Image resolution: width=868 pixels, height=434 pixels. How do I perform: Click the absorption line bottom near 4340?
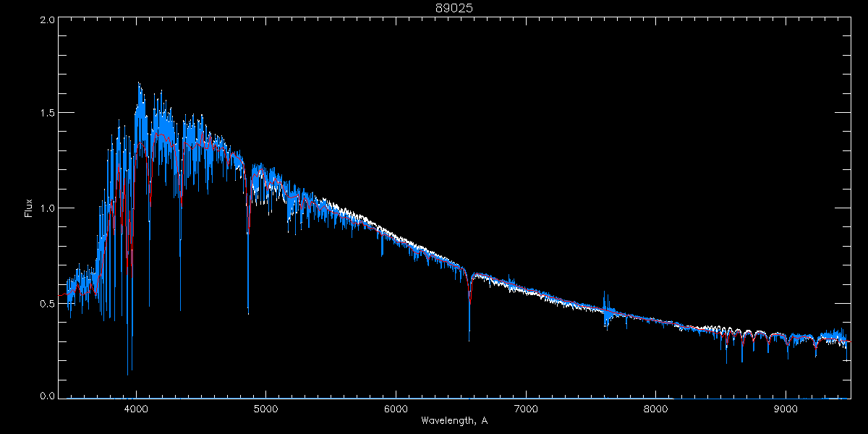point(180,310)
